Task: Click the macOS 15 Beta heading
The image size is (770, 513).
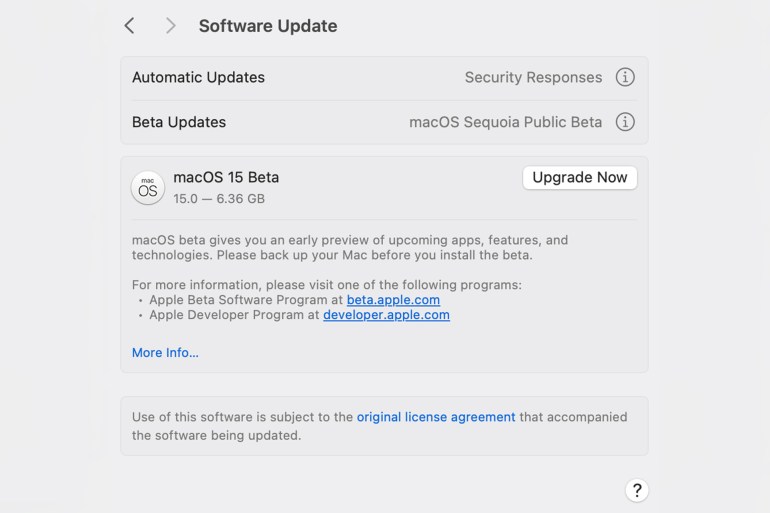Action: [x=226, y=177]
